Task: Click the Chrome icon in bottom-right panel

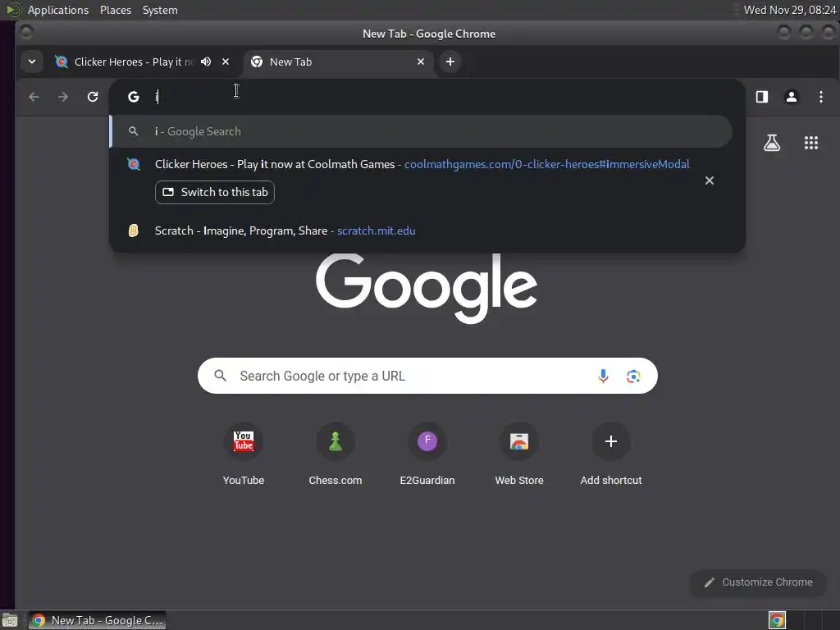Action: [x=777, y=620]
